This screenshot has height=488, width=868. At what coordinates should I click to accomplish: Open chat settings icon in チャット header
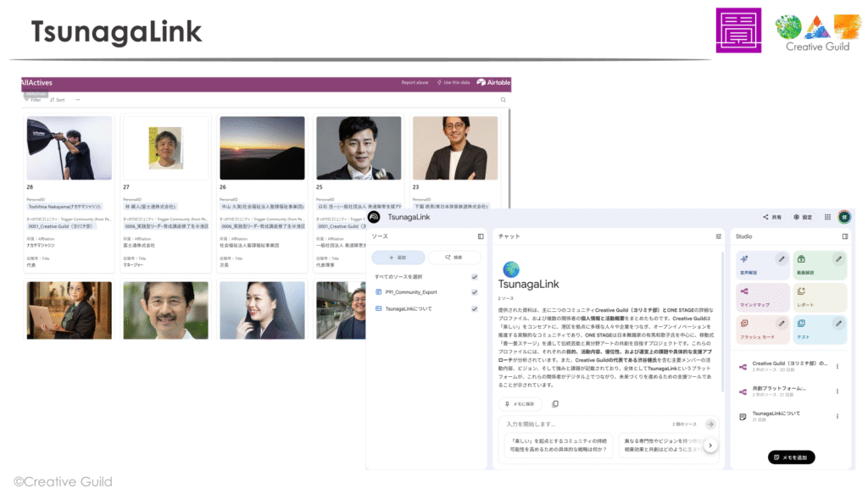[x=719, y=236]
